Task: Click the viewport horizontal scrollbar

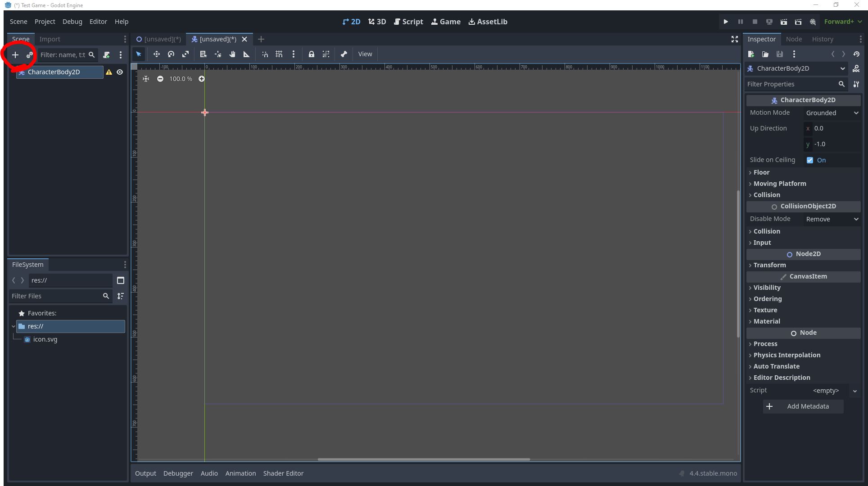Action: [424, 459]
